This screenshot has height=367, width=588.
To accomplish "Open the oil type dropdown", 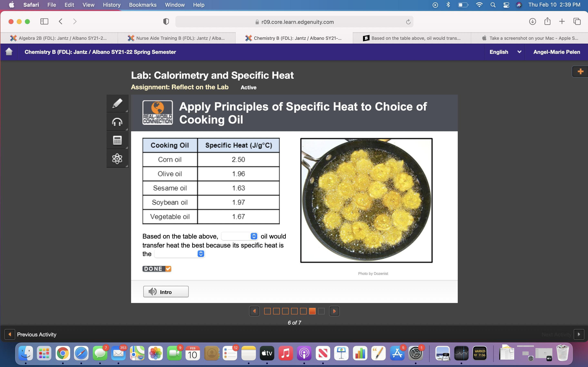I will (x=239, y=236).
